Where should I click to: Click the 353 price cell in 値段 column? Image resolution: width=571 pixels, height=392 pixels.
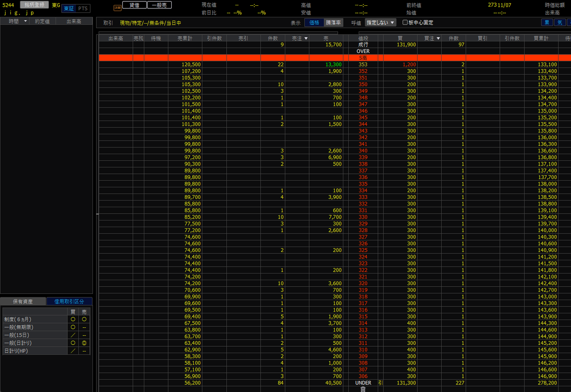[363, 65]
